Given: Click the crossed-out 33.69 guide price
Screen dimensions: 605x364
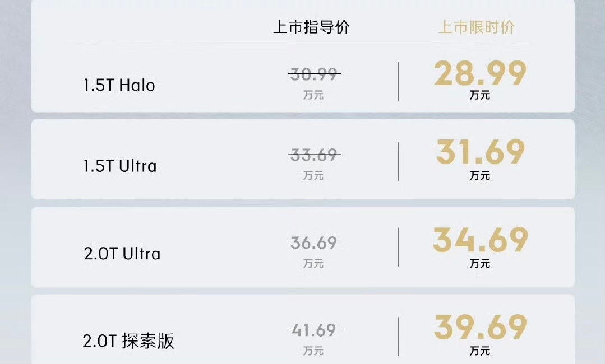Looking at the screenshot, I should [314, 155].
